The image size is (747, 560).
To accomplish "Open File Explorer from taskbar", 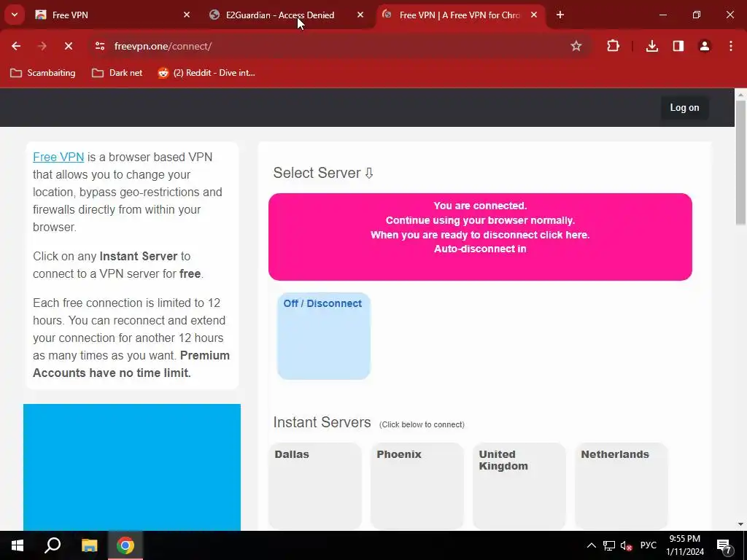I will (89, 545).
